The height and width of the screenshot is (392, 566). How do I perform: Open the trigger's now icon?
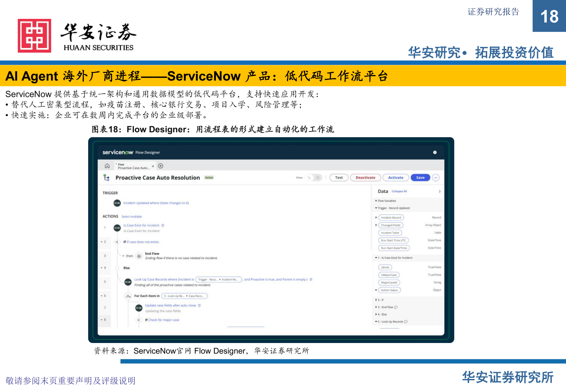(x=117, y=203)
